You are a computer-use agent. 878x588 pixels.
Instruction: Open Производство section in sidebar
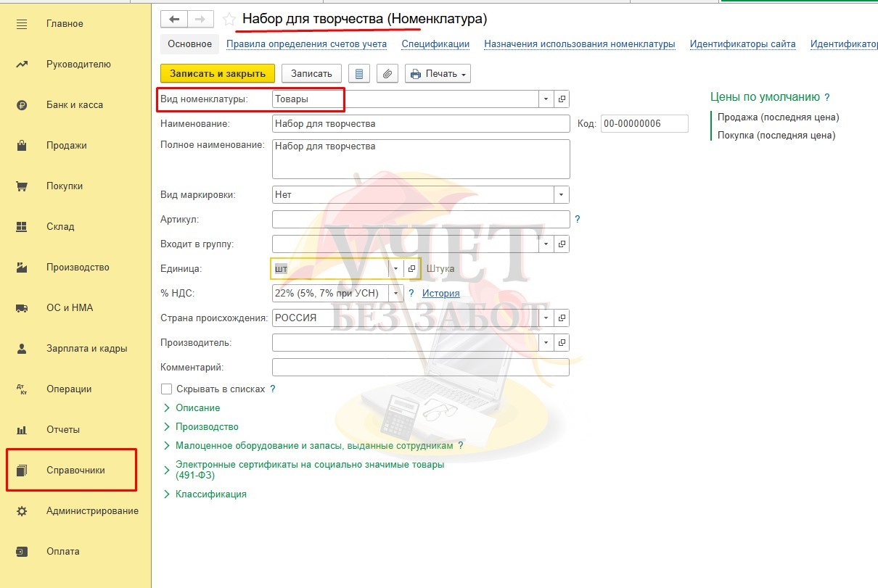(78, 267)
